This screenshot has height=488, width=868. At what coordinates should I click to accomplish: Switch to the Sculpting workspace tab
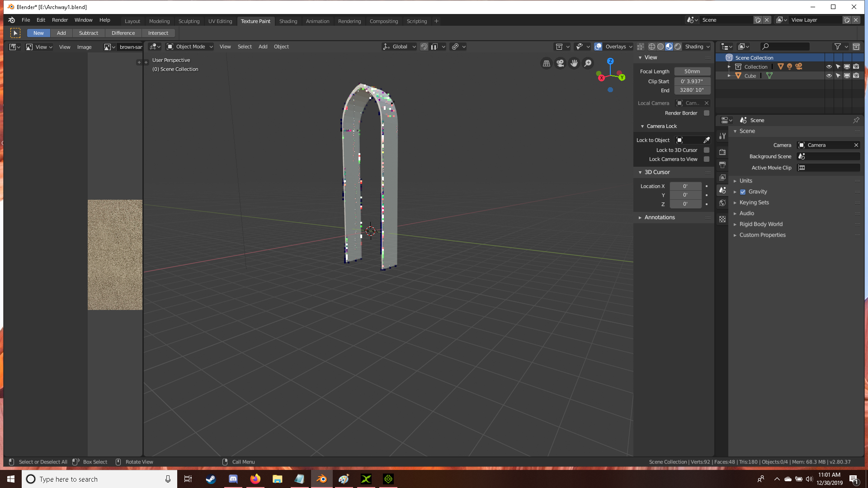[189, 21]
